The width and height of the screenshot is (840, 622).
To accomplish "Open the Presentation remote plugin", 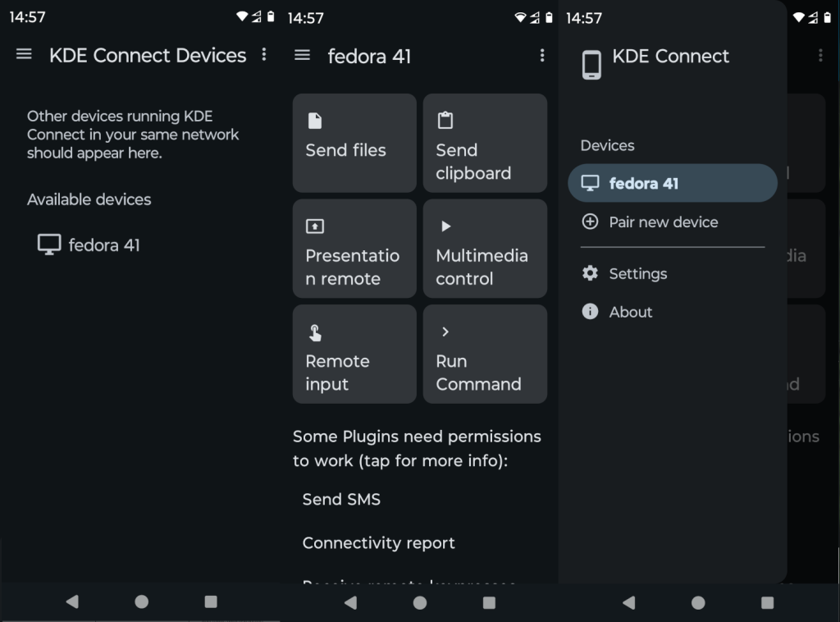I will point(354,249).
